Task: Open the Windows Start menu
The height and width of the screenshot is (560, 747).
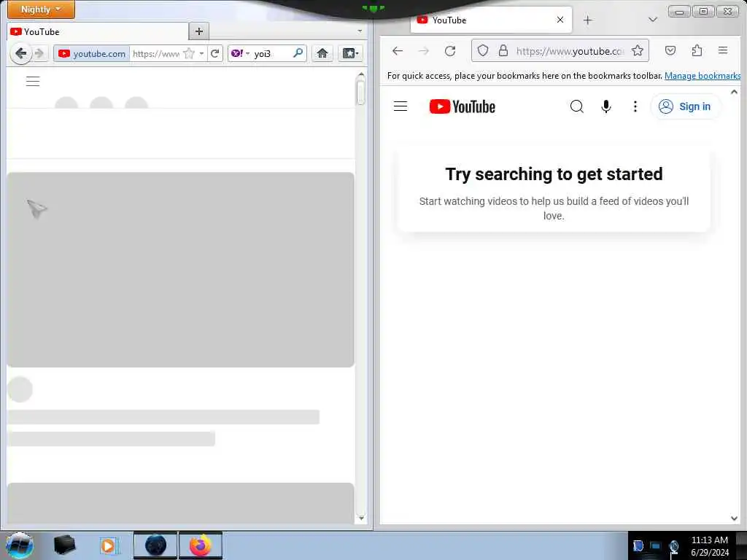Action: coord(20,545)
